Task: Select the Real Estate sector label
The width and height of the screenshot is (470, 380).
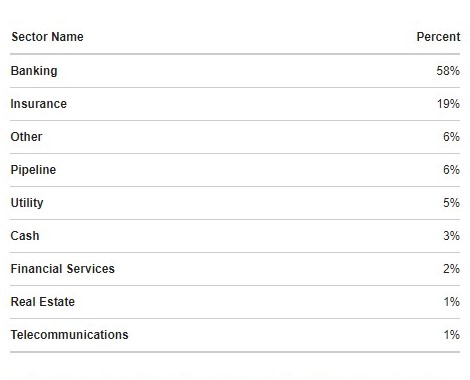Action: 43,302
